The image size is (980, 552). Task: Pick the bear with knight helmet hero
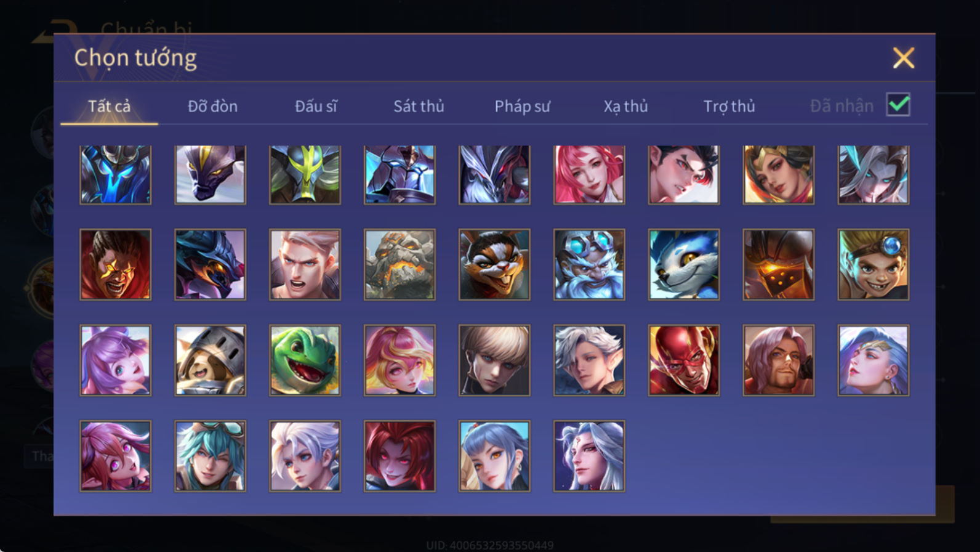(210, 360)
